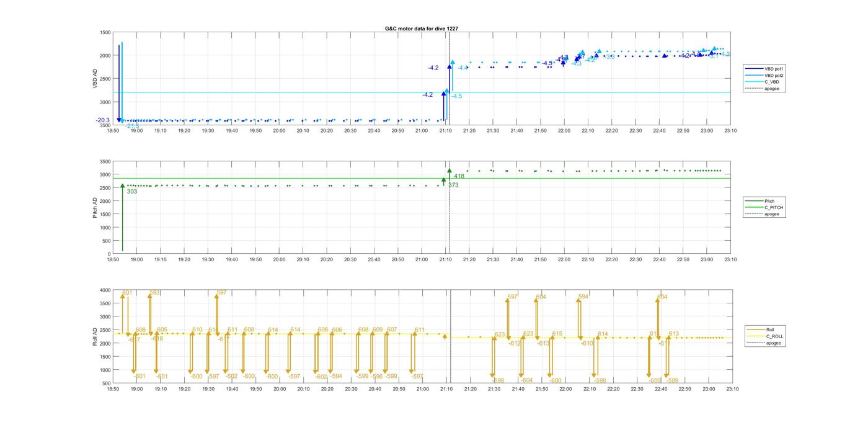Screen dimensions: 868x430
Task: Click the '2000' tick on VBD axis
Action: (x=105, y=55)
